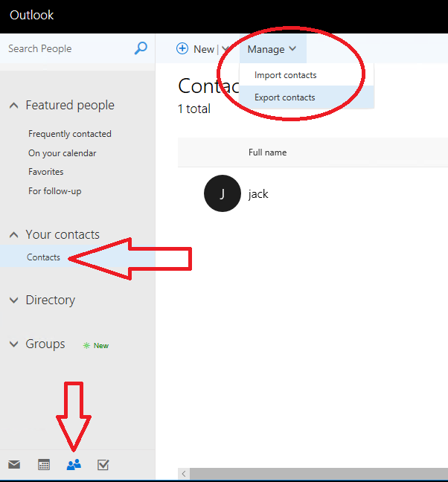Open the Mail module icon
This screenshot has width=448, height=482.
[x=14, y=464]
